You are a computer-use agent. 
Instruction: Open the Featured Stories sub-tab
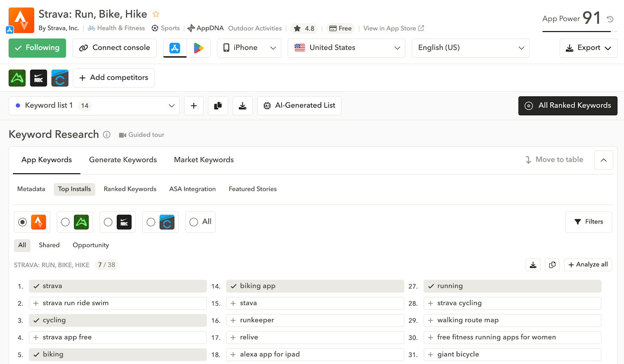[x=253, y=189]
